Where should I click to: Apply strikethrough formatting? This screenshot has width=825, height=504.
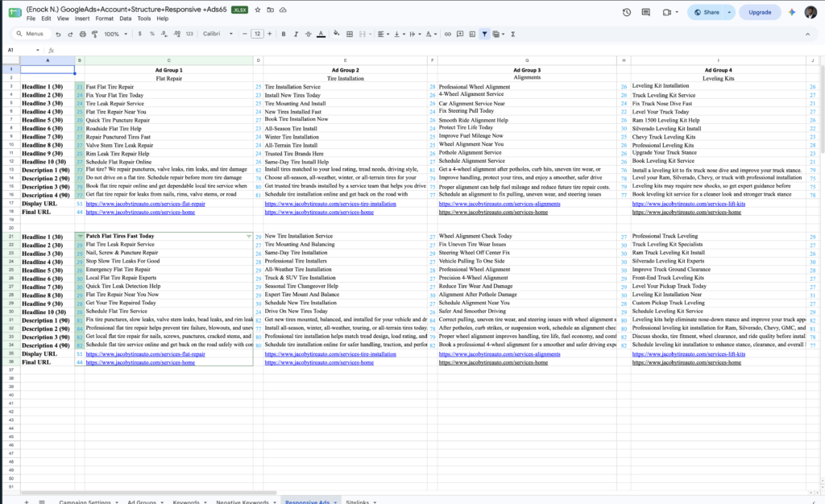309,34
